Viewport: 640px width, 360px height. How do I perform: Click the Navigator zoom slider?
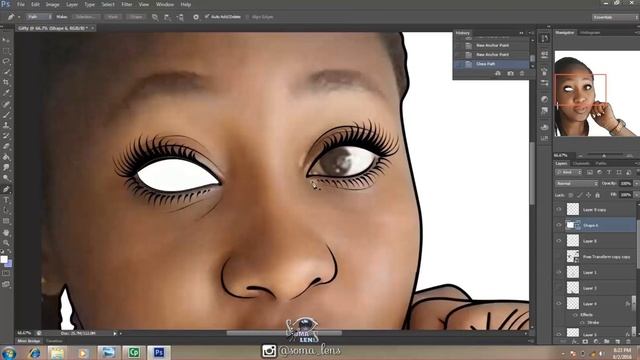pos(604,156)
